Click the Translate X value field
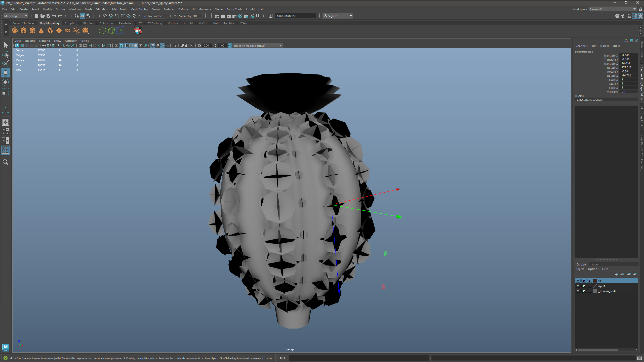The width and height of the screenshot is (644, 362). (628, 56)
